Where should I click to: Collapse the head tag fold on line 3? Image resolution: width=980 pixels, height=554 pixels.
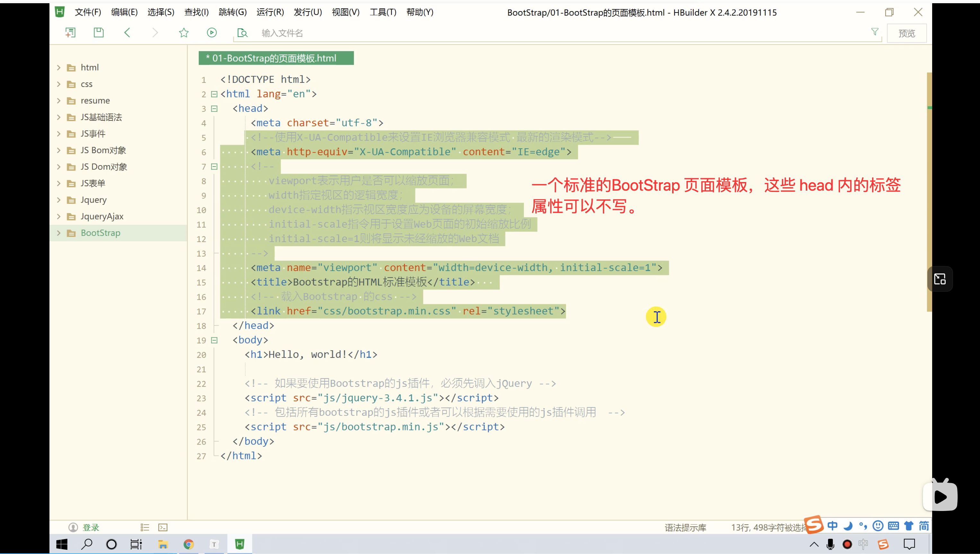click(214, 108)
